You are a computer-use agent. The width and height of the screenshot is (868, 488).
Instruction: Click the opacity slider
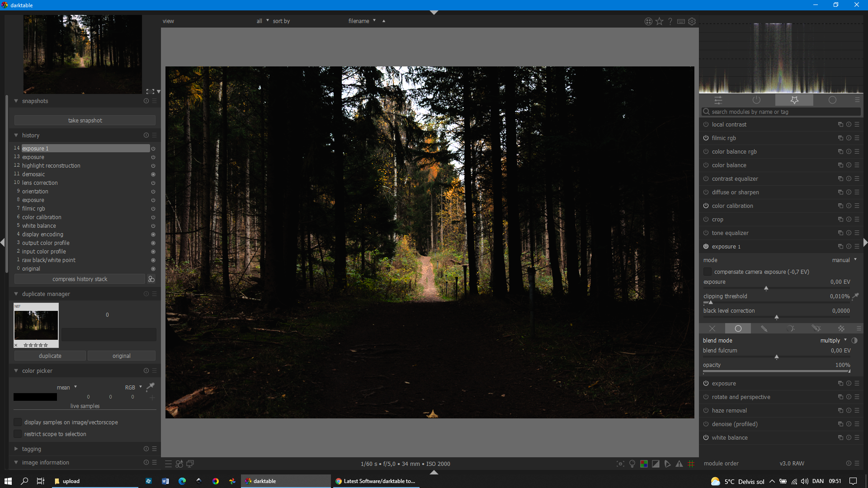(x=776, y=371)
